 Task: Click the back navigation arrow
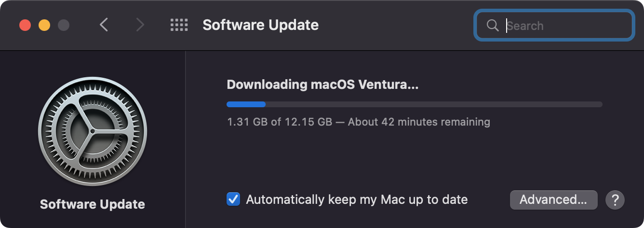click(104, 25)
